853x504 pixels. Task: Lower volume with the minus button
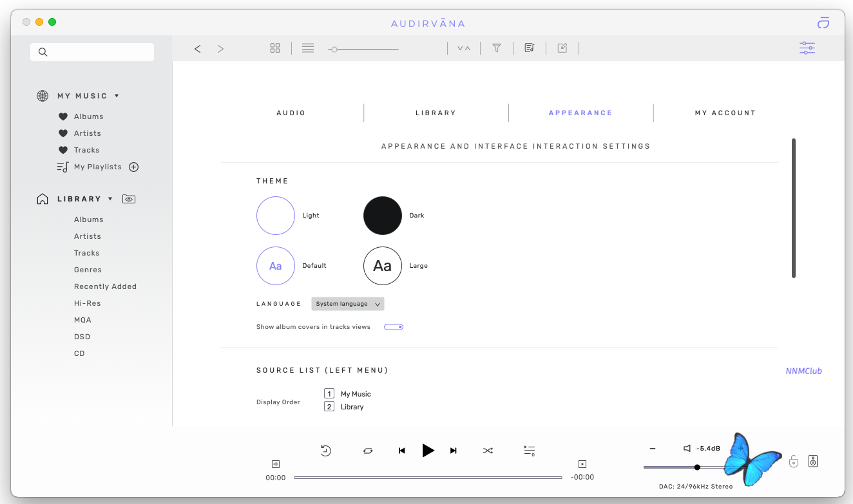(653, 448)
